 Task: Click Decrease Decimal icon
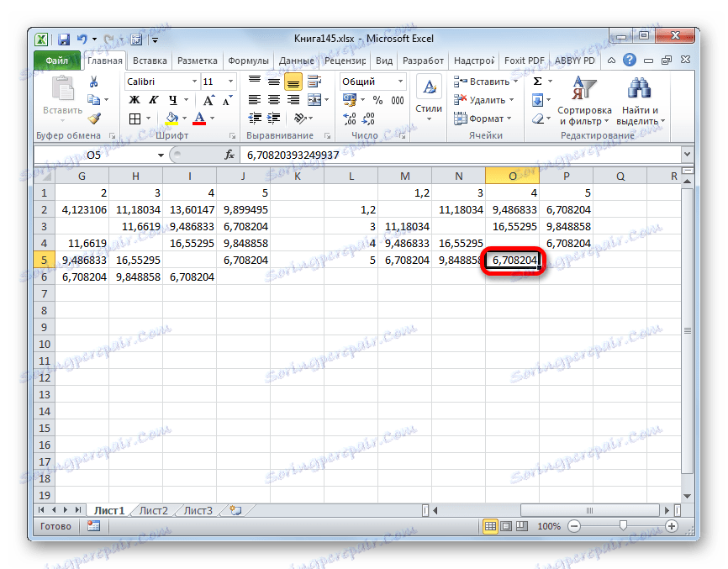[x=368, y=119]
